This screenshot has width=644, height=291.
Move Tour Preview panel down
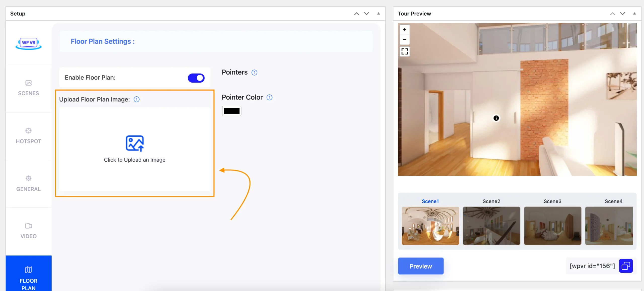(x=622, y=14)
